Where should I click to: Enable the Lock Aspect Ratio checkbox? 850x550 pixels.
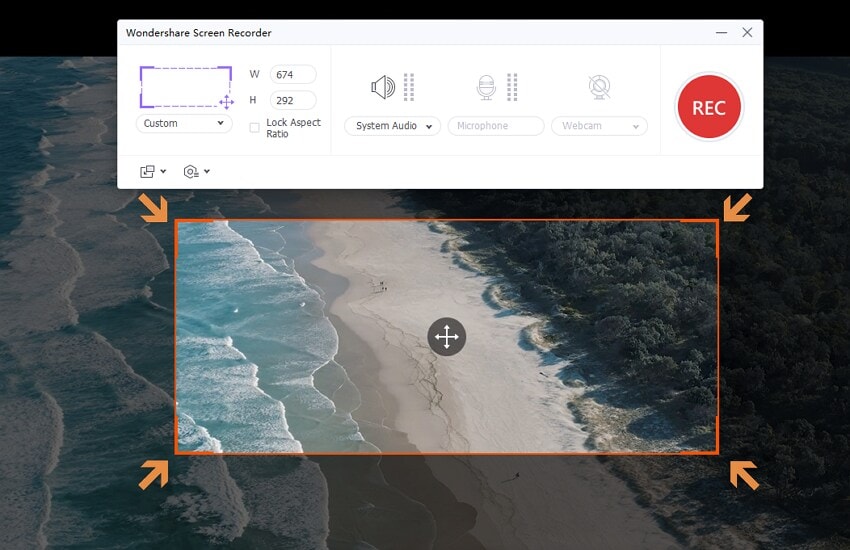pos(254,128)
